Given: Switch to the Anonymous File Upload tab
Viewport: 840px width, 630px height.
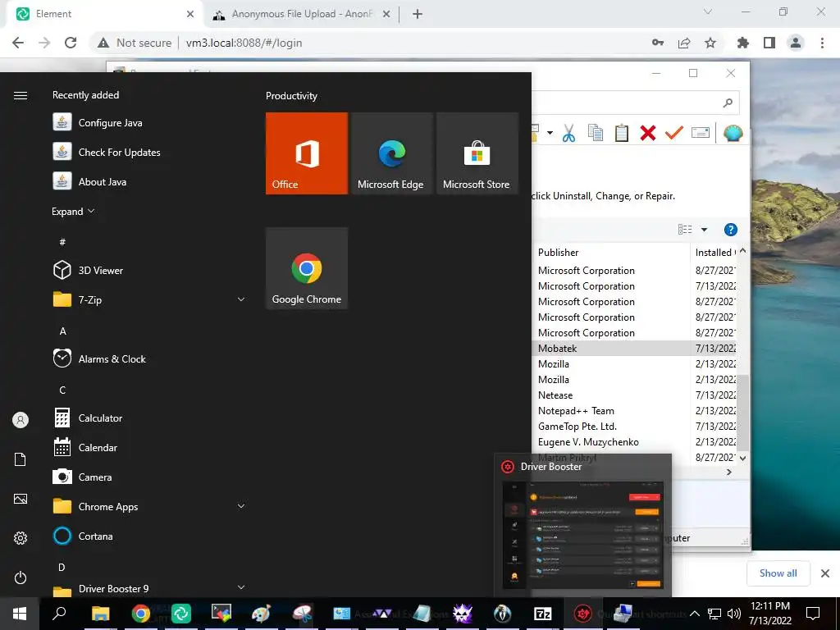Looking at the screenshot, I should pos(301,14).
